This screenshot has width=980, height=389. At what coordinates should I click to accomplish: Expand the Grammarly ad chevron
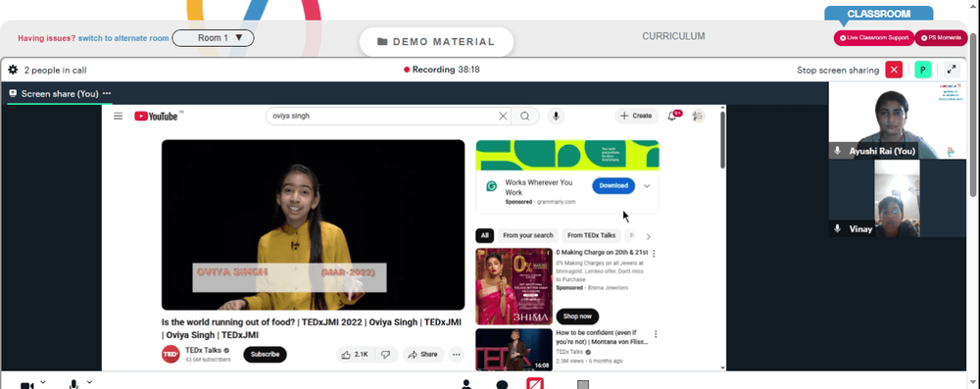pos(647,186)
